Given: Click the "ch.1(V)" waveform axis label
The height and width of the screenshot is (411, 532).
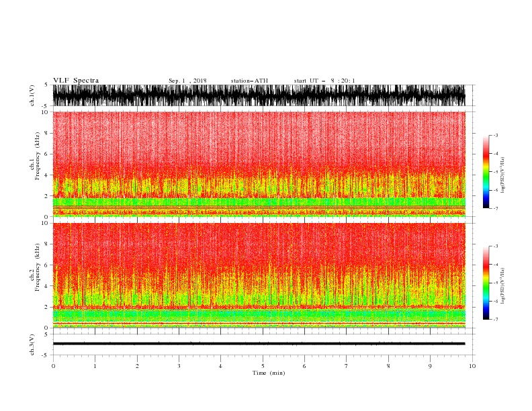Looking at the screenshot, I should [32, 95].
